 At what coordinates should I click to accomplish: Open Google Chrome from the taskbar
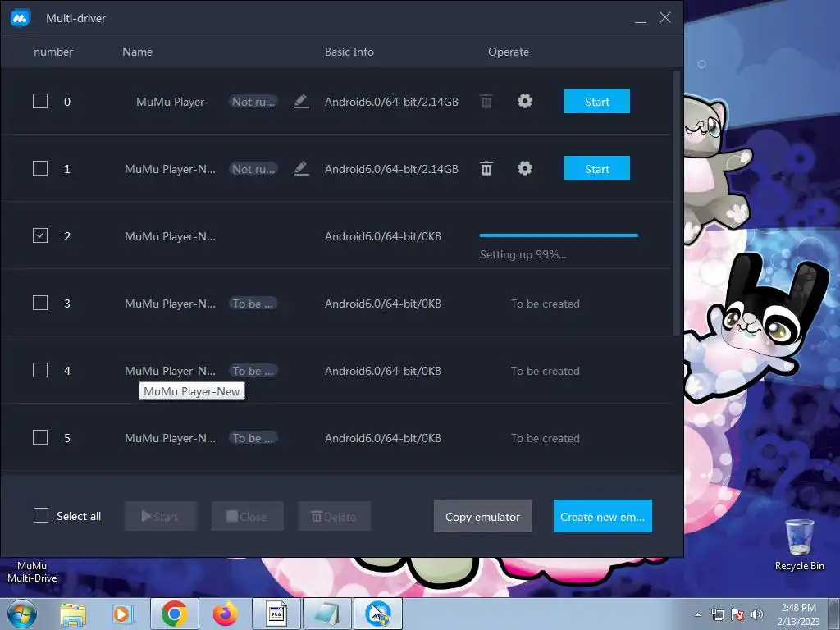174,614
